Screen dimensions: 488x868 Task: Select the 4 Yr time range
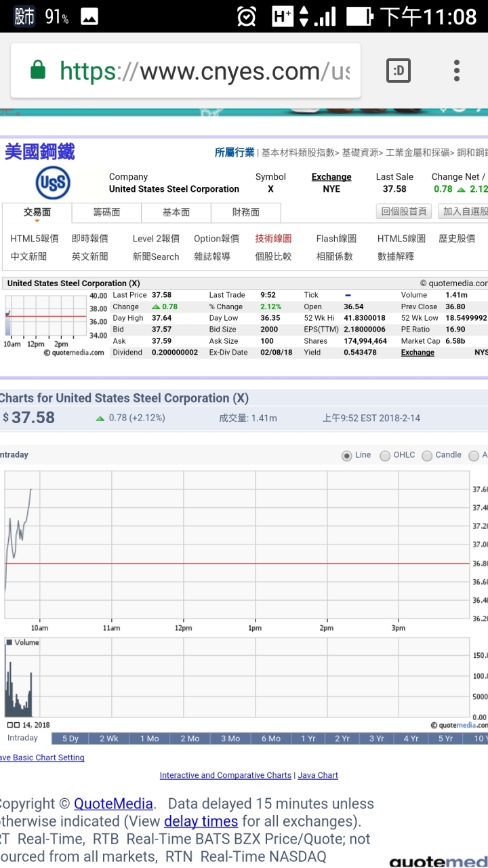411,738
